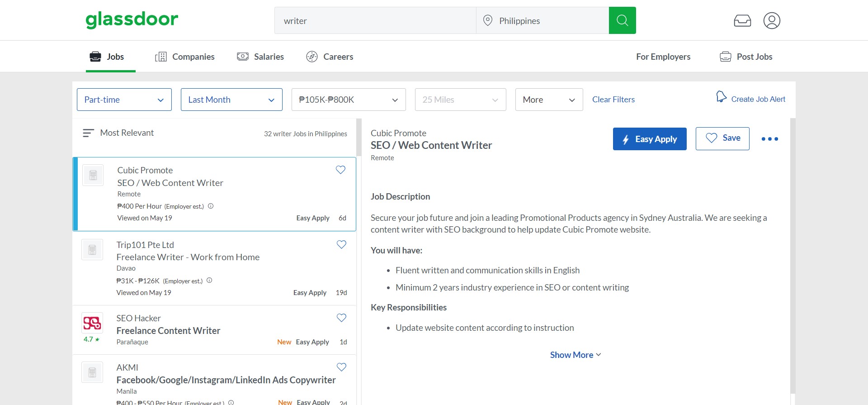Viewport: 868px width, 405px height.
Task: Save the Cubic Promote listing via heart
Action: [x=340, y=170]
